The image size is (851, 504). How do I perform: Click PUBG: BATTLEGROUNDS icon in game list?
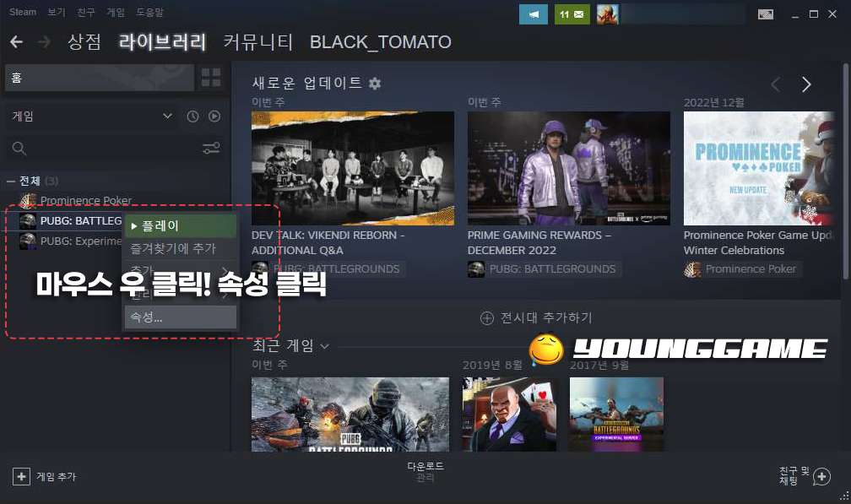click(x=28, y=221)
